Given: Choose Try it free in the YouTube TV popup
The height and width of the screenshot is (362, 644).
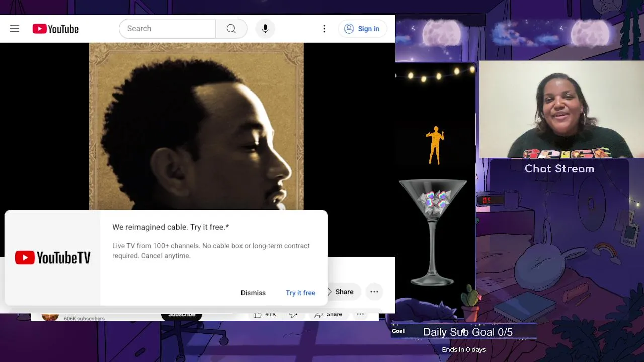Looking at the screenshot, I should pos(300,293).
